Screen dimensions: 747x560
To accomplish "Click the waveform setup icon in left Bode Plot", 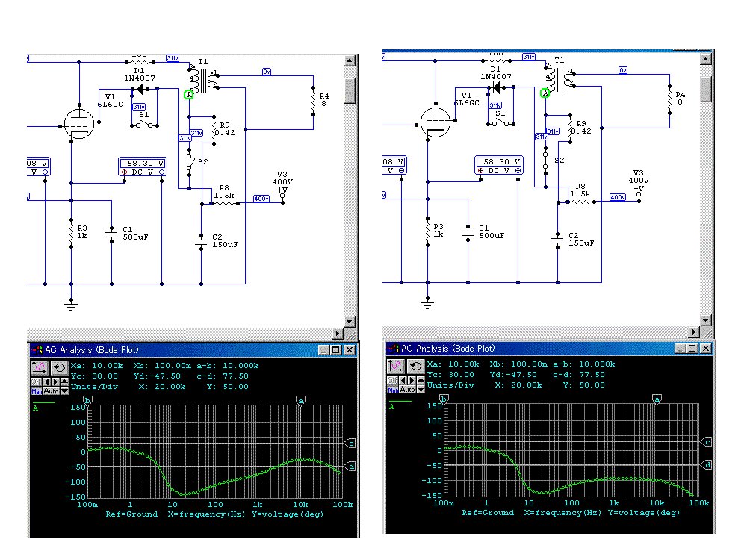I will (40, 367).
